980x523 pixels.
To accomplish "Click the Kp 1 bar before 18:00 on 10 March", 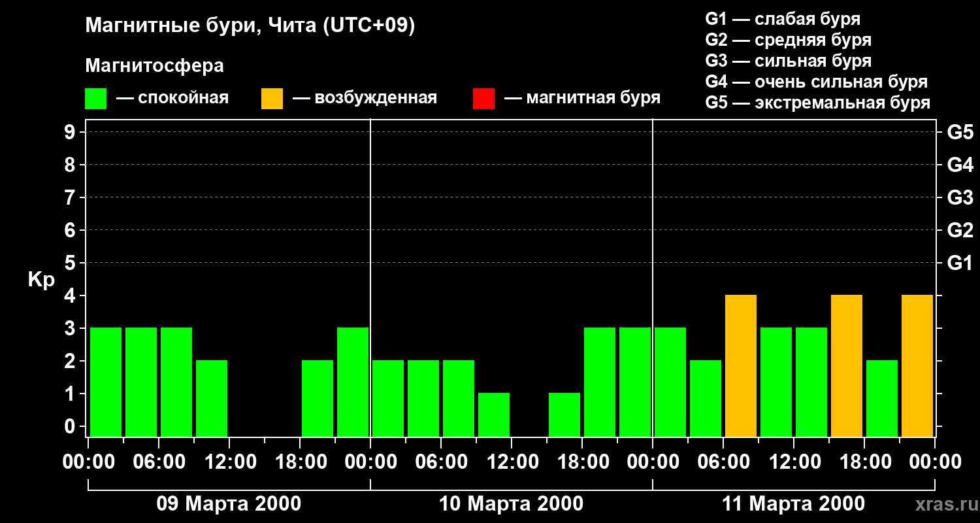I will point(564,414).
